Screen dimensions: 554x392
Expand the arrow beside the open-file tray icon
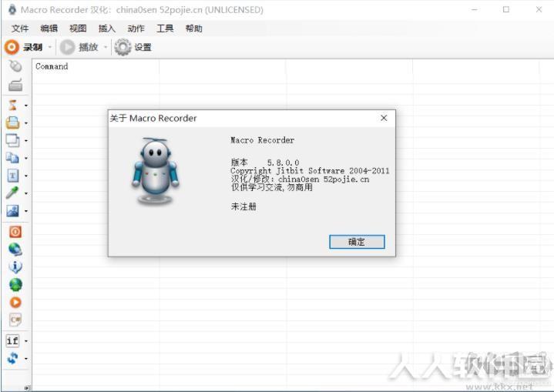coord(26,123)
